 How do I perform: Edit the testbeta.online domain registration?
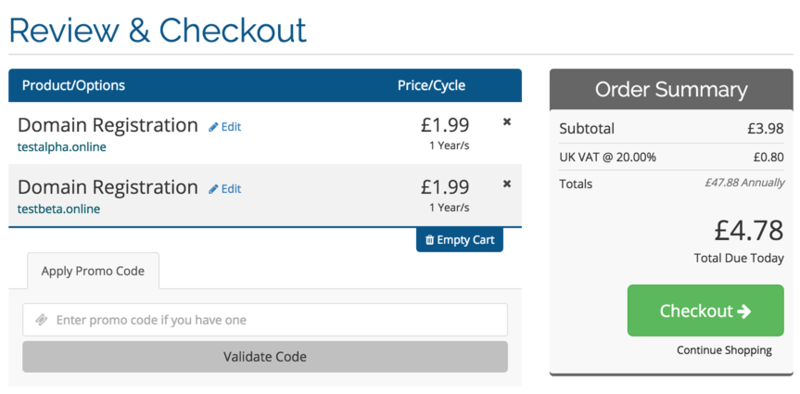[225, 189]
